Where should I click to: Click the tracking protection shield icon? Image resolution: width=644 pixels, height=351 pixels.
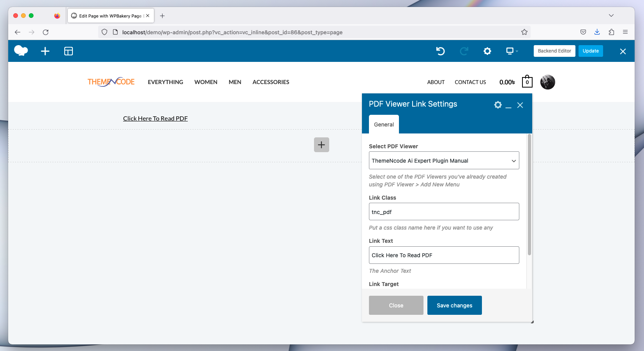pyautogui.click(x=104, y=32)
